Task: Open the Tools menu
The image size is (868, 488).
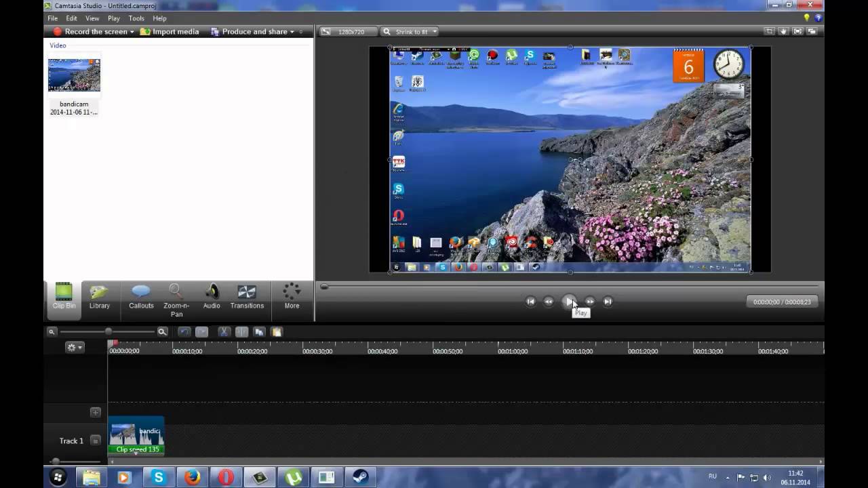Action: pos(136,18)
